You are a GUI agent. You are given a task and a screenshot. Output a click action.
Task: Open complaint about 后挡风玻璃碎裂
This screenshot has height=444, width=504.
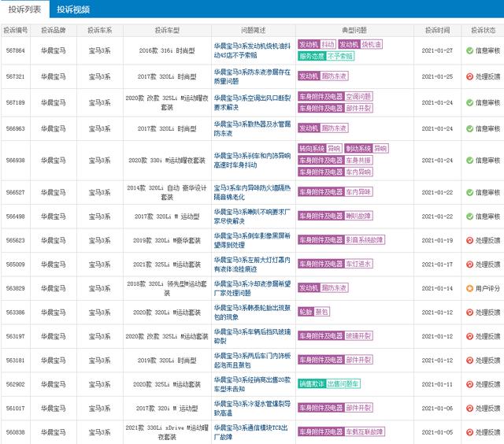pyautogui.click(x=252, y=336)
